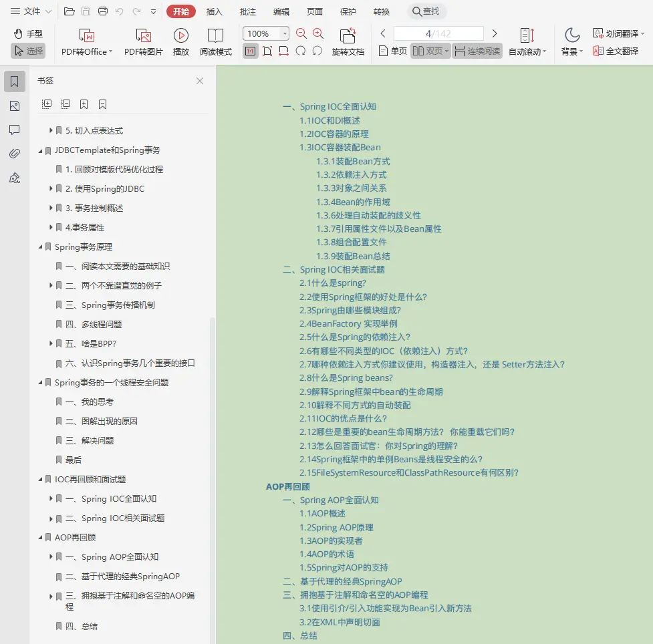653x644 pixels.
Task: Switch to the 页面 tab
Action: coord(314,11)
